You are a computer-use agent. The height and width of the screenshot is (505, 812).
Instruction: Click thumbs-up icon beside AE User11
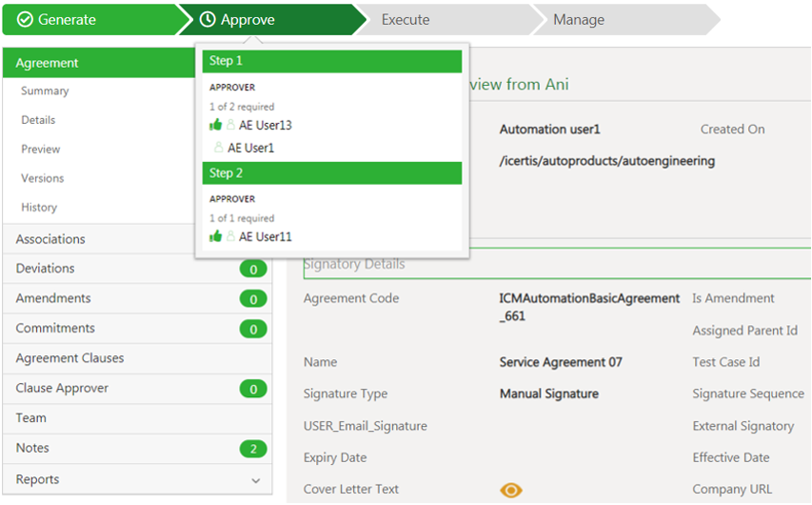(215, 236)
